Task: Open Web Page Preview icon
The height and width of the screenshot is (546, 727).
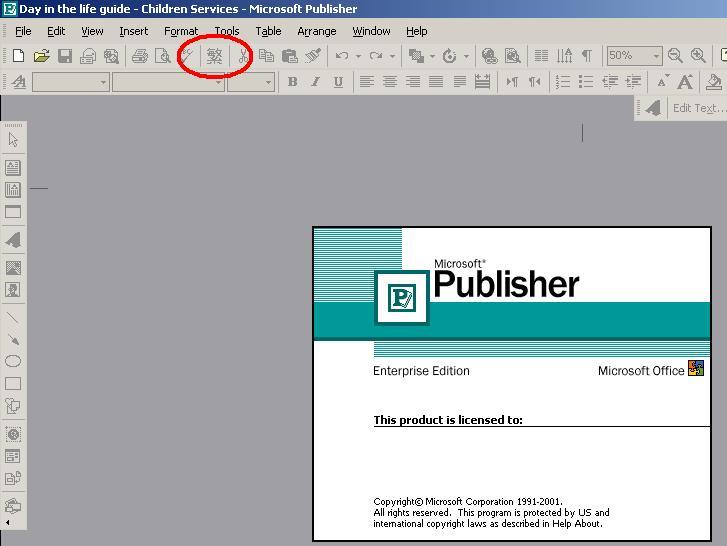Action: tap(512, 56)
